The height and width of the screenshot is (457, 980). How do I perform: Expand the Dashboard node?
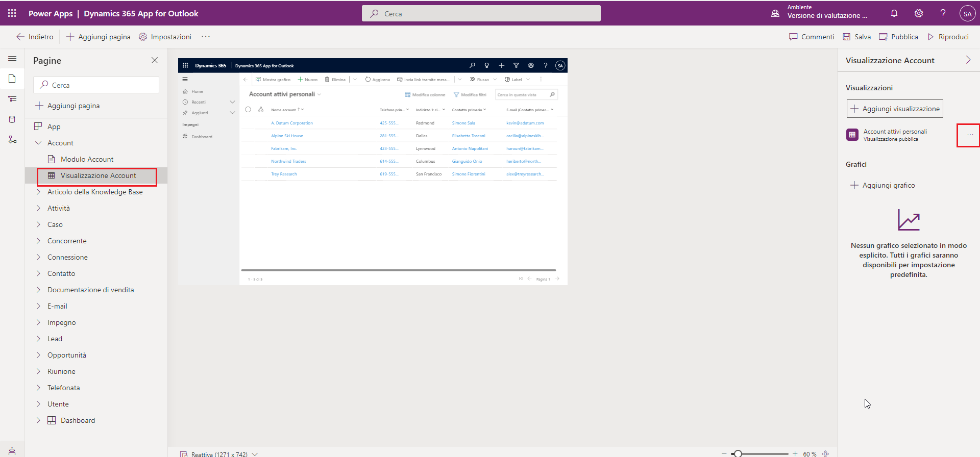click(x=38, y=420)
